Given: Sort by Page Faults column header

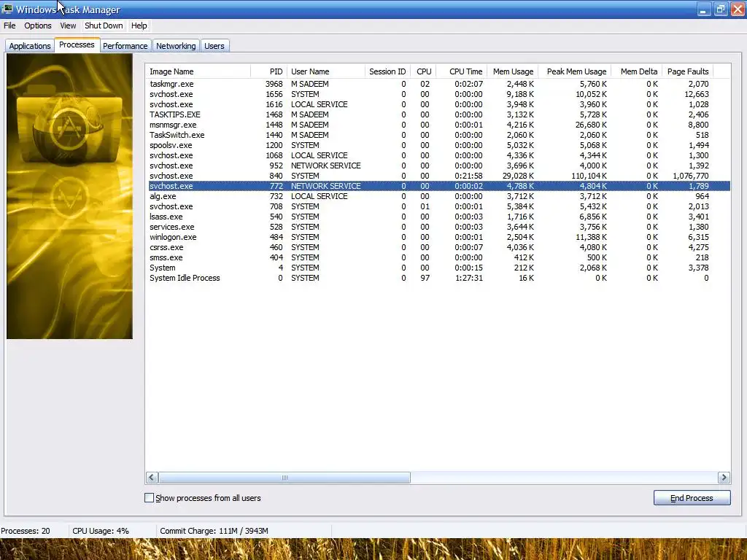Looking at the screenshot, I should point(687,71).
